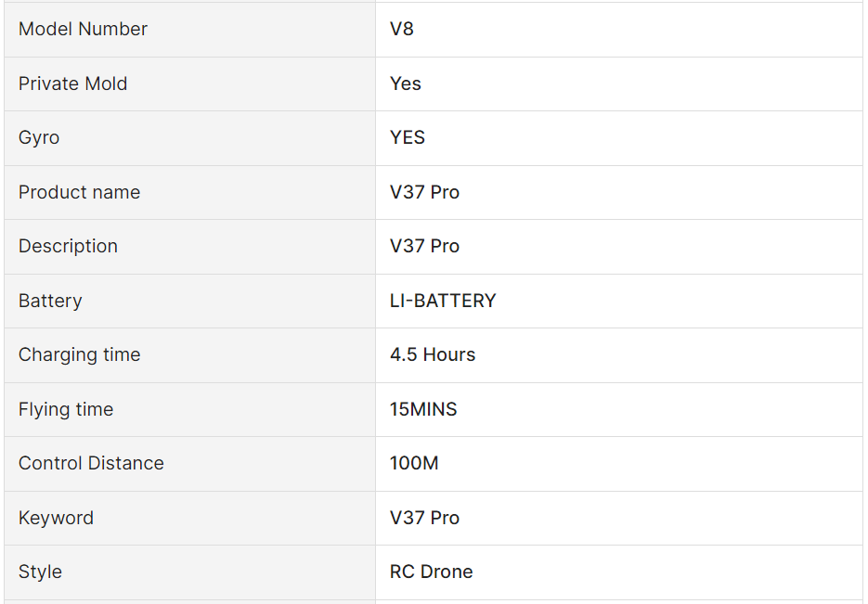The width and height of the screenshot is (868, 604).
Task: Click the Private Mold 'Yes' value
Action: pyautogui.click(x=405, y=84)
